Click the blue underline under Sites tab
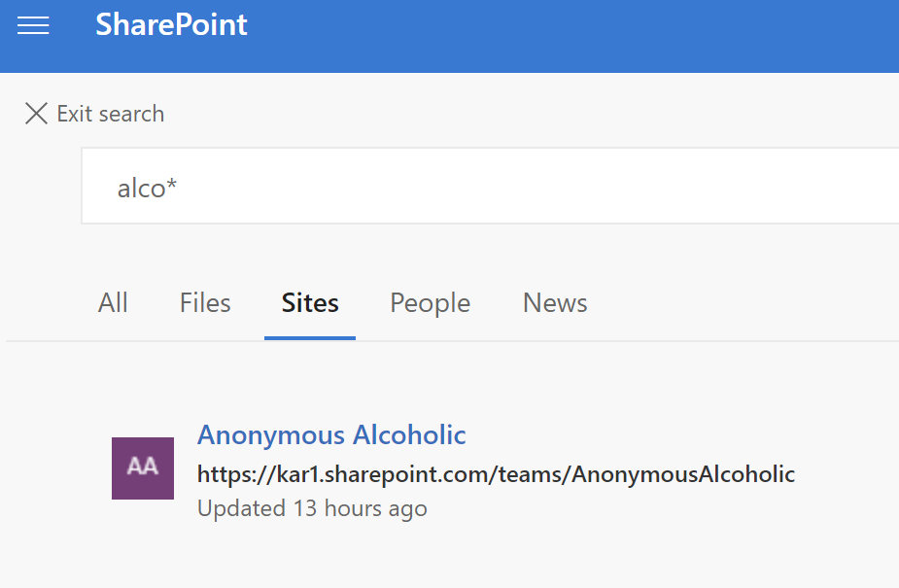This screenshot has width=899, height=588. (x=310, y=338)
